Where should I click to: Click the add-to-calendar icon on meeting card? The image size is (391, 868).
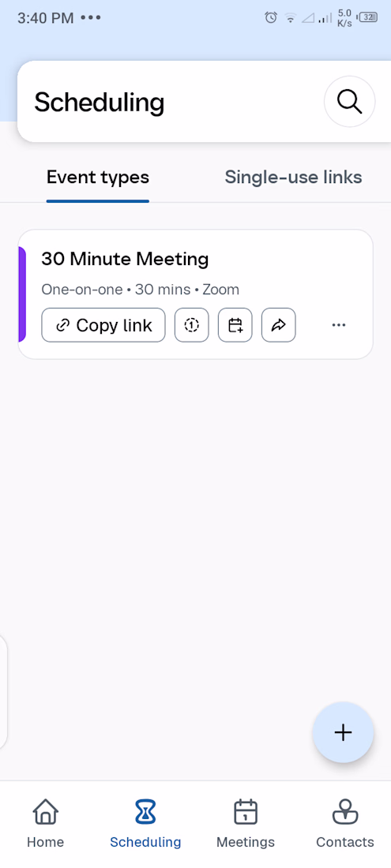click(x=235, y=325)
